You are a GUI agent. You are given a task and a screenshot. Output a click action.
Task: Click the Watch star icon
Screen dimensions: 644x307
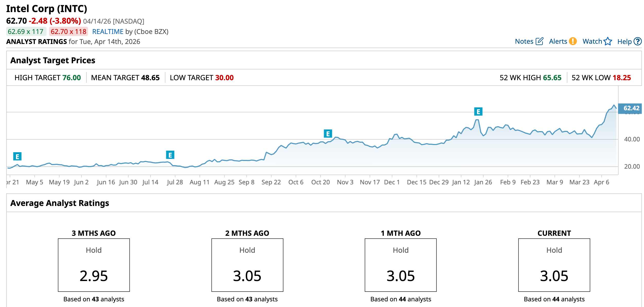point(608,41)
